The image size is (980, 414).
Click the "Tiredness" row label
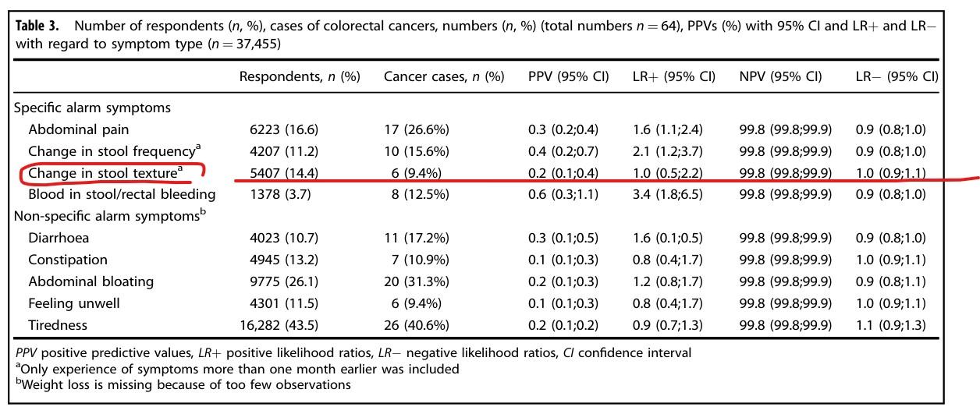[58, 325]
